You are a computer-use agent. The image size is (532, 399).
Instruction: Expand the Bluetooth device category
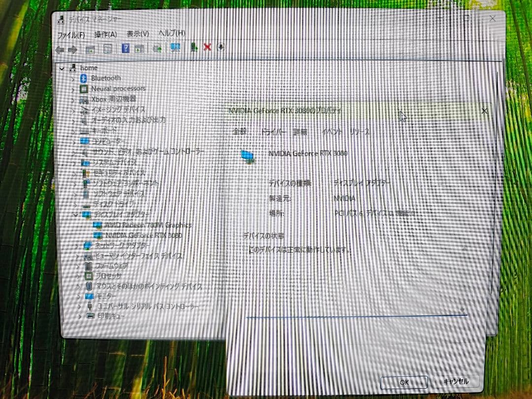(73, 78)
